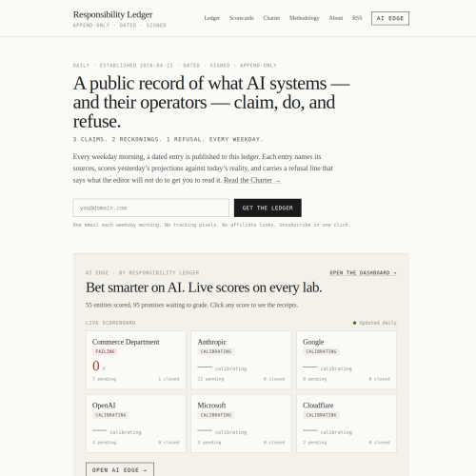The width and height of the screenshot is (476, 476).
Task: Open the OpenAI score card
Action: (x=136, y=424)
